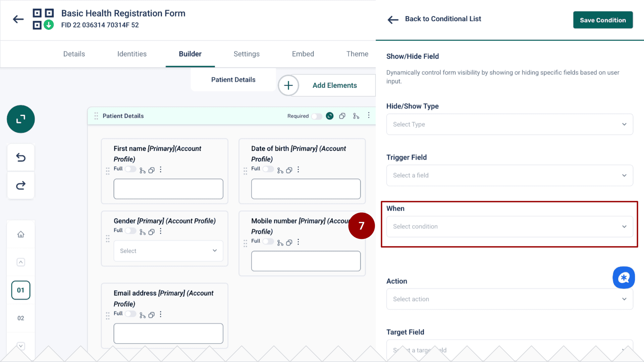
Task: Enable the Required toggle on Patient Details
Action: click(316, 116)
